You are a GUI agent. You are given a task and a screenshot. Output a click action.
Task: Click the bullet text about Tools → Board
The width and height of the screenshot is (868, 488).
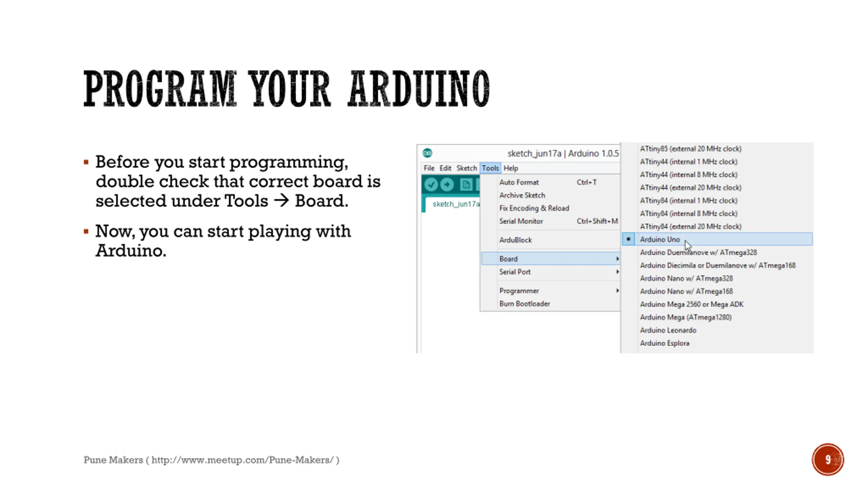(x=238, y=181)
